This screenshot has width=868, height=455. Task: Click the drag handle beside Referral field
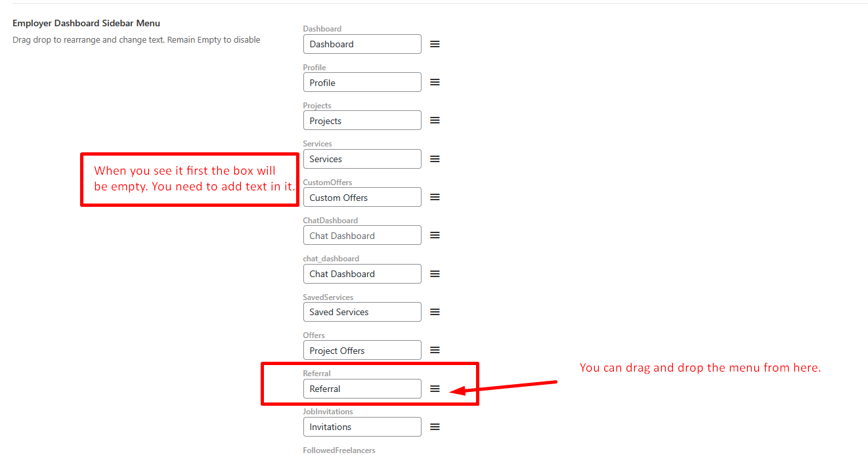(x=435, y=389)
